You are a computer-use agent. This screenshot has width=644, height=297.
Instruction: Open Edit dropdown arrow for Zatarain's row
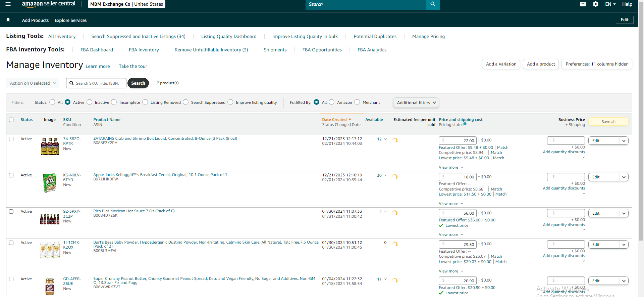(x=624, y=141)
